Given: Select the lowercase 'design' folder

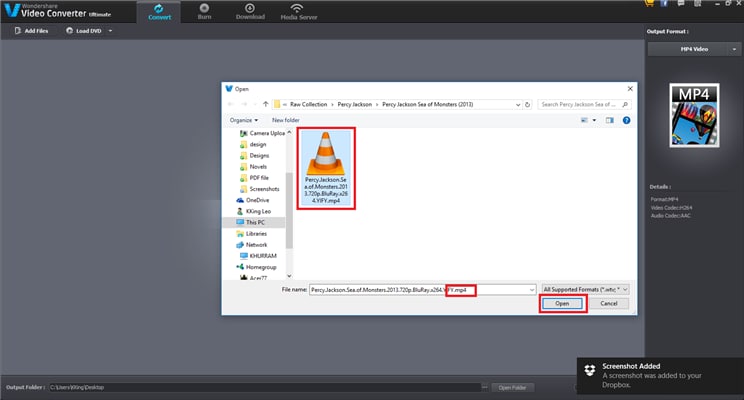Looking at the screenshot, I should [253, 144].
